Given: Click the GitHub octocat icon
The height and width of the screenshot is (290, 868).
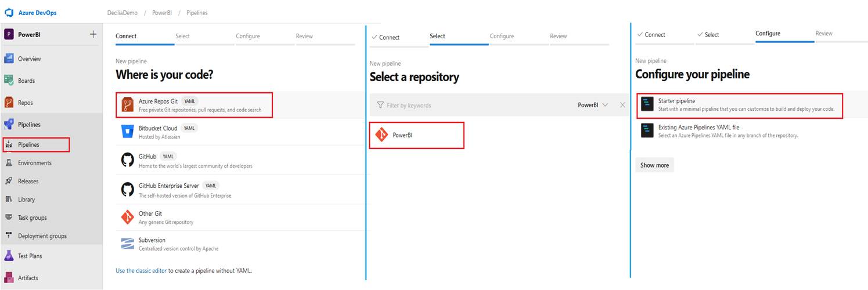Looking at the screenshot, I should click(127, 160).
